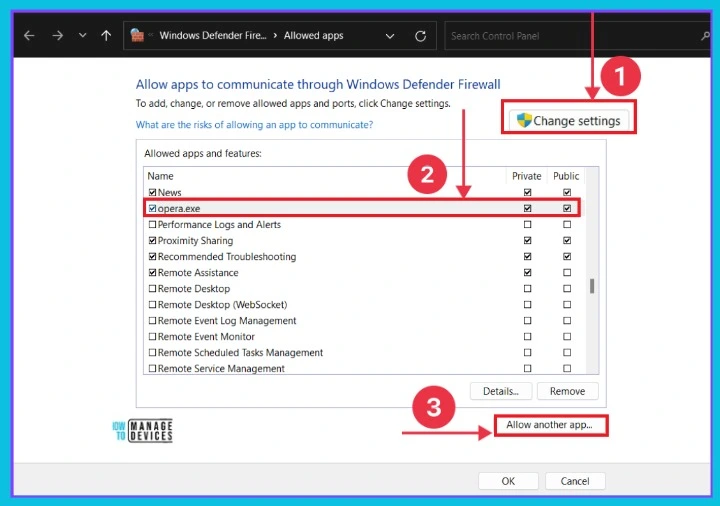Go up one folder level
Viewport: 720px width, 506px height.
coord(106,36)
